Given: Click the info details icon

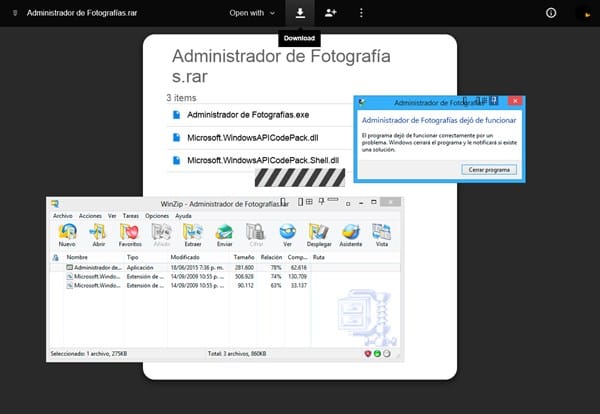Looking at the screenshot, I should click(551, 13).
